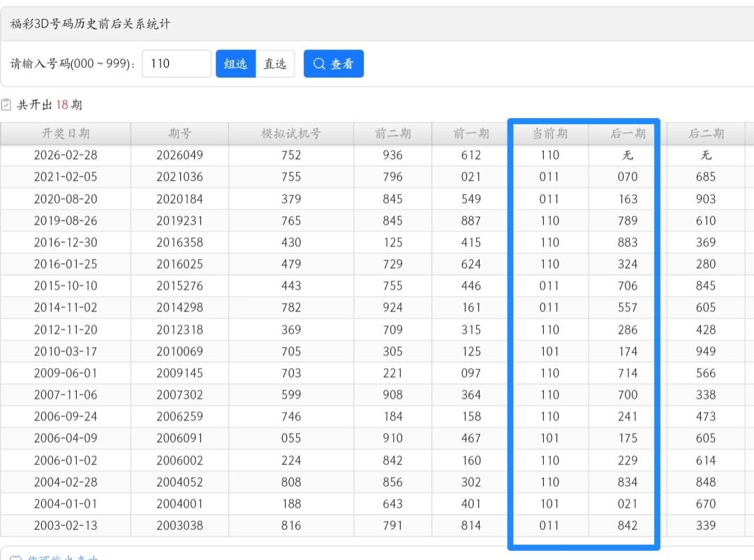Click the 后二期 column header
The height and width of the screenshot is (560, 754).
pyautogui.click(x=706, y=133)
